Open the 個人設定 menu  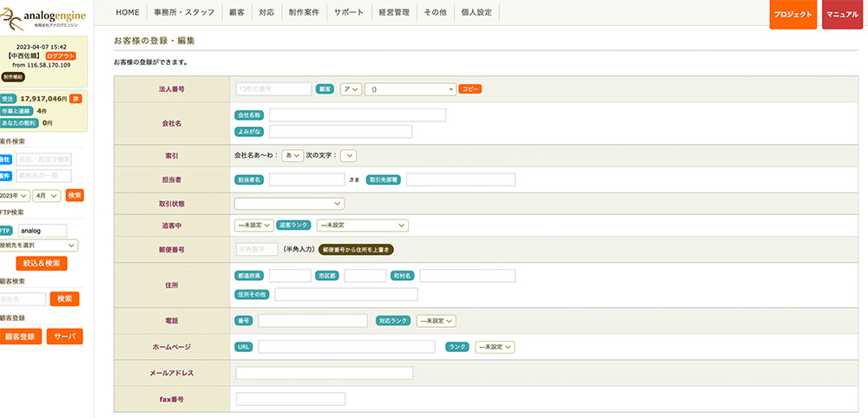pos(477,12)
